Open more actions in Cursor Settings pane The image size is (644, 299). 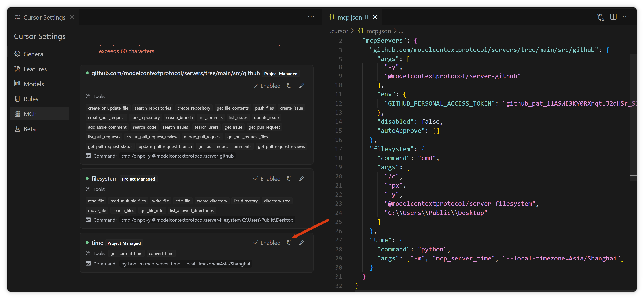(x=311, y=17)
